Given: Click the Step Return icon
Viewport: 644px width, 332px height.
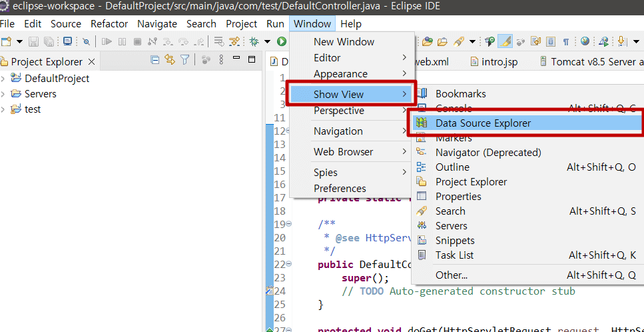Looking at the screenshot, I should coord(198,41).
